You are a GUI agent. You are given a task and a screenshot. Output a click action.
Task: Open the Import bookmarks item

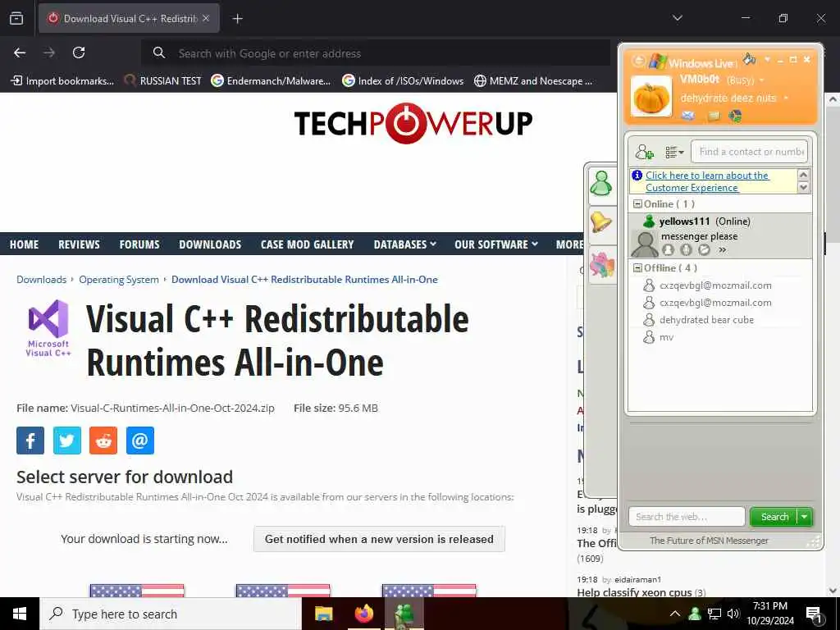point(62,81)
